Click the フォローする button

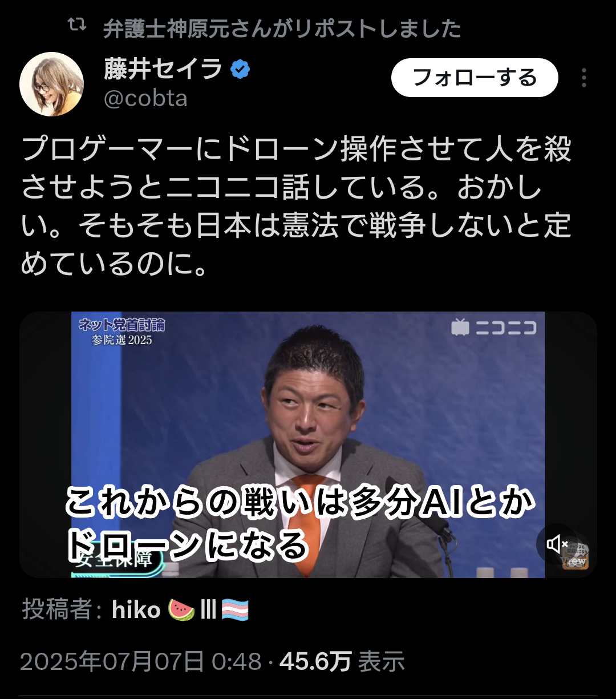(x=475, y=78)
